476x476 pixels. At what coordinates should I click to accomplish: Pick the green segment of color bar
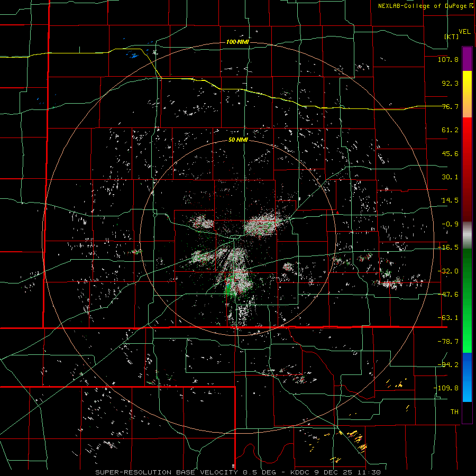click(467, 300)
